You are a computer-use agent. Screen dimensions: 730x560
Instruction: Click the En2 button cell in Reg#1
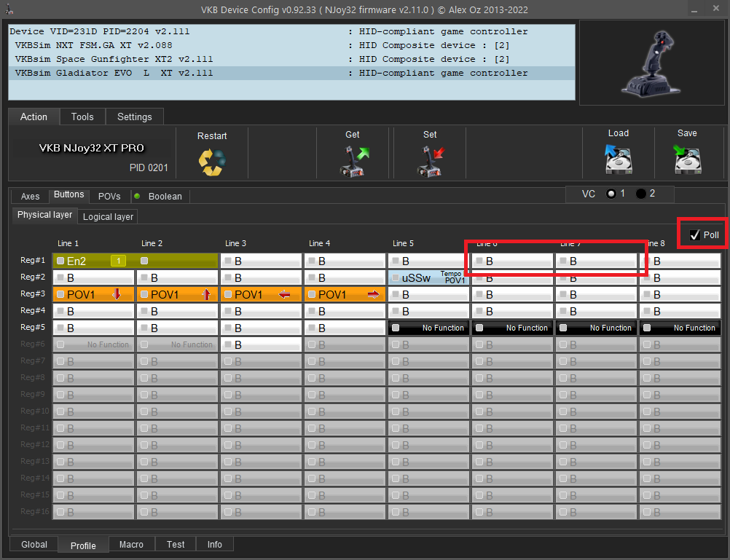(x=93, y=261)
